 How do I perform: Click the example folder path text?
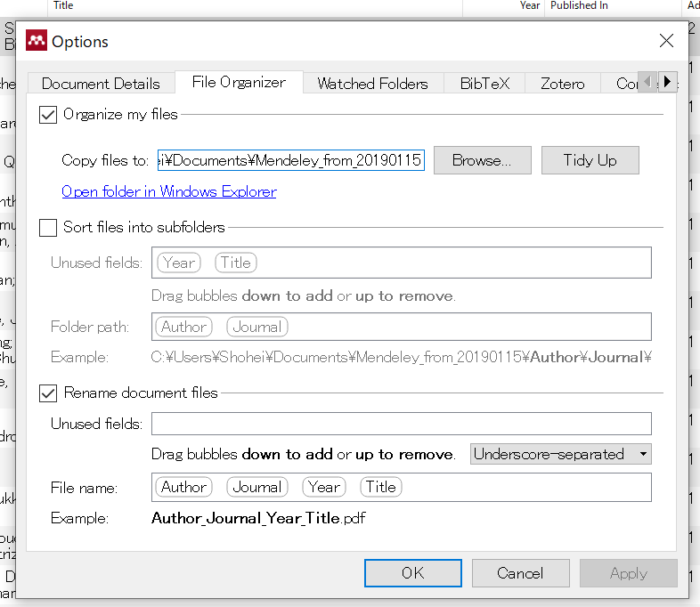click(402, 357)
